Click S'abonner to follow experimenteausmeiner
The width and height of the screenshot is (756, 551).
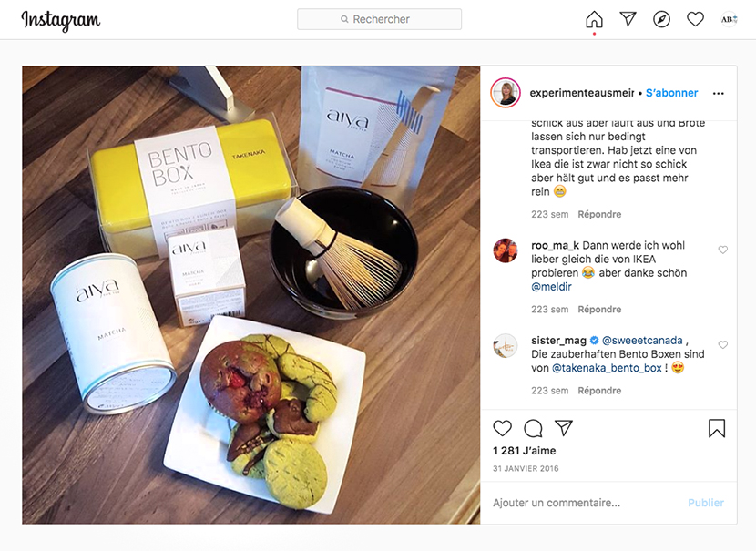671,93
